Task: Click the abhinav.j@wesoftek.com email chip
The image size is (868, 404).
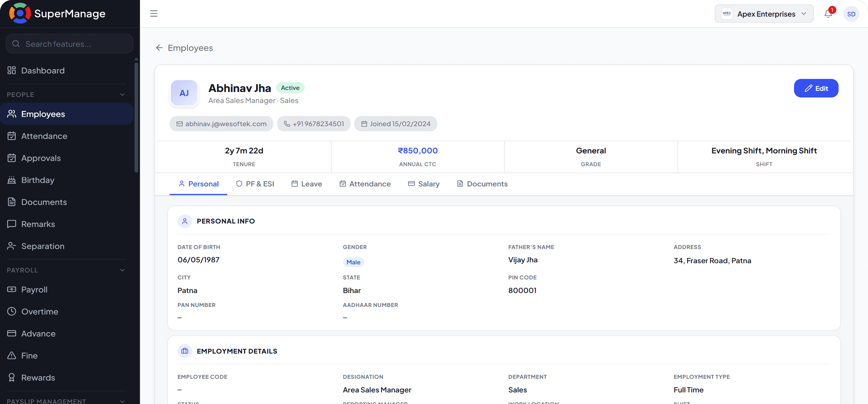Action: [x=221, y=124]
